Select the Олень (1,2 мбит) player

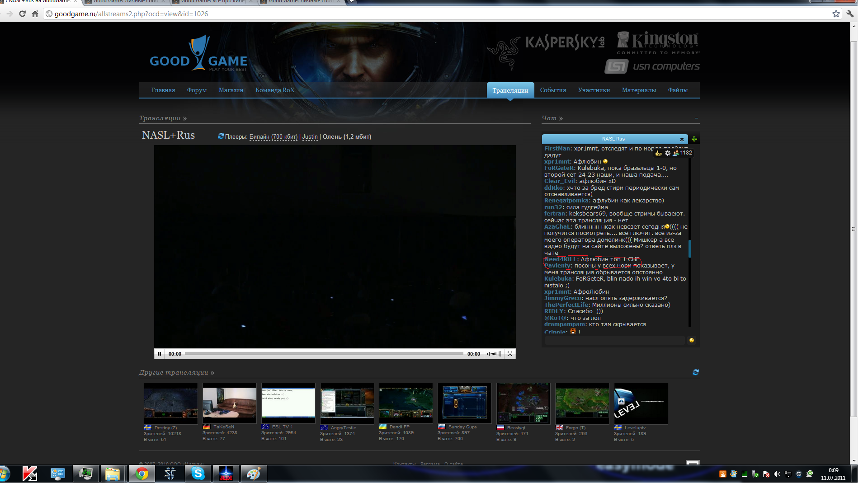pyautogui.click(x=347, y=136)
